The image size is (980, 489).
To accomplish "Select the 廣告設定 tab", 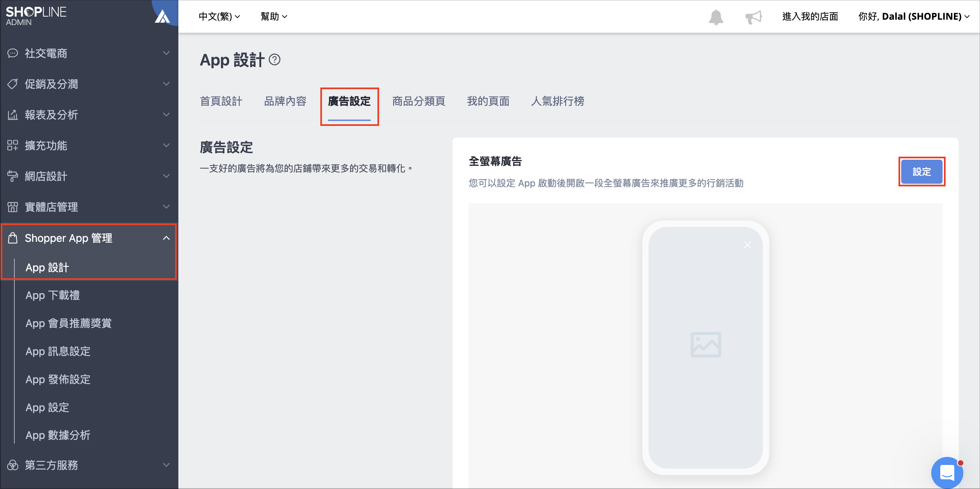I will coord(349,101).
